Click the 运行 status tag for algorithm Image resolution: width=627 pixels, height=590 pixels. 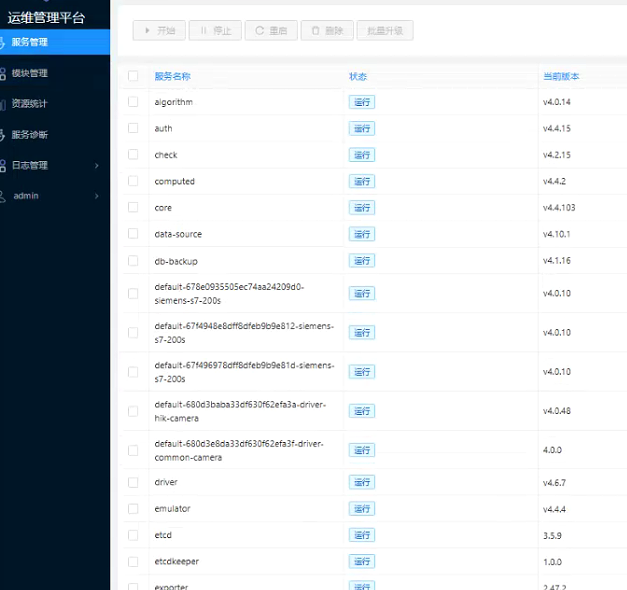[x=362, y=102]
